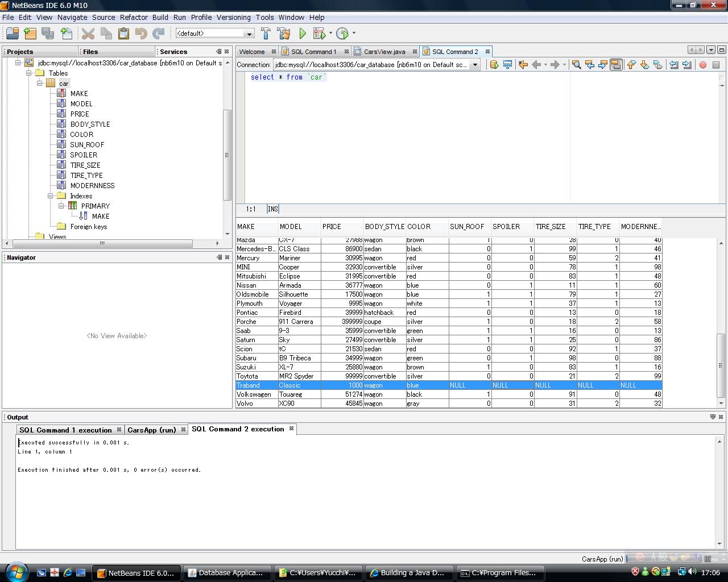Click the red Start Macro Recording icon
The width and height of the screenshot is (728, 582).
coord(703,65)
